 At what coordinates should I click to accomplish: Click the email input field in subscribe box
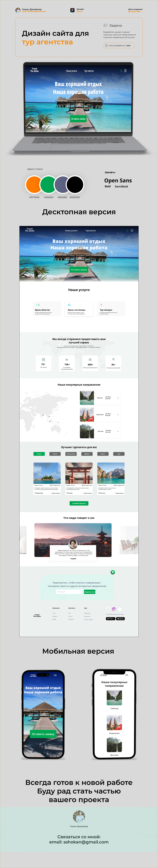tap(69, 592)
